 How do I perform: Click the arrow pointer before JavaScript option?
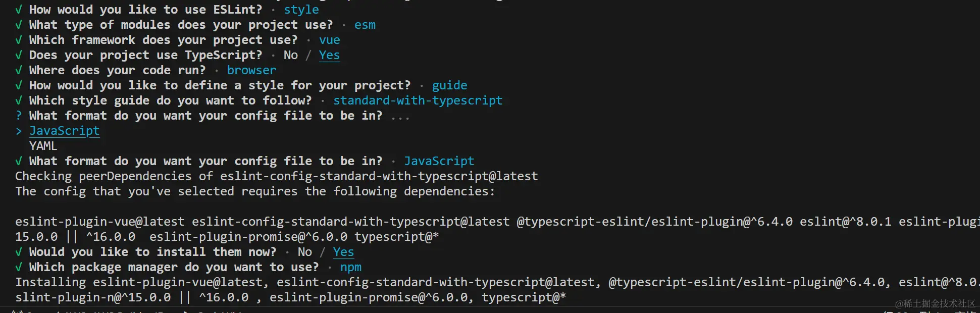pyautogui.click(x=19, y=131)
